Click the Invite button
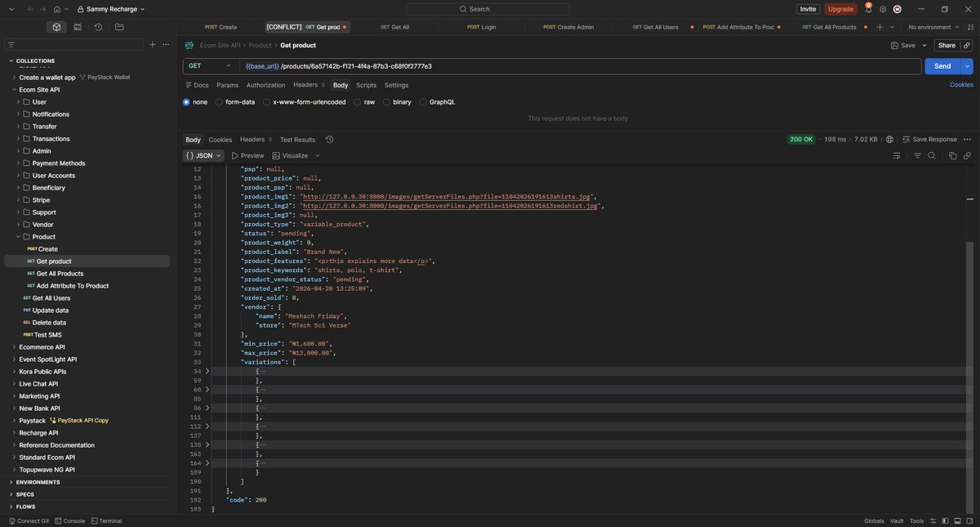Screen dimensions: 980x527 (808, 9)
